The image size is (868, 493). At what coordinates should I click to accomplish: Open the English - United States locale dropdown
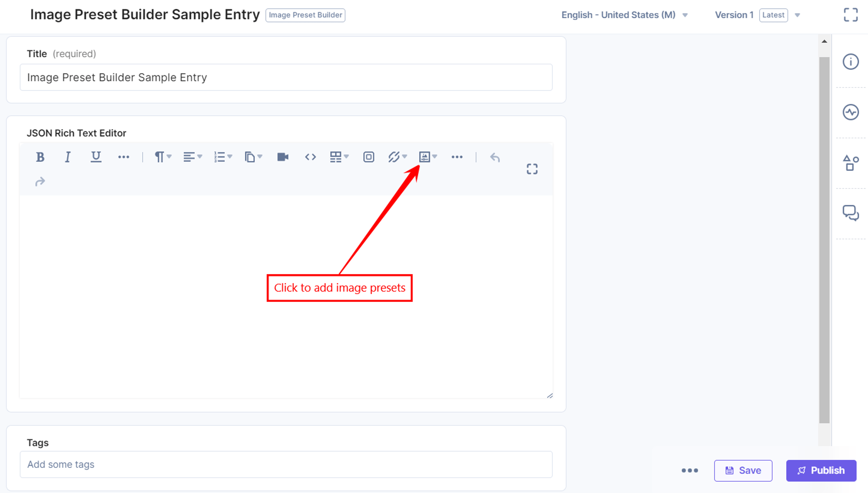click(x=625, y=15)
